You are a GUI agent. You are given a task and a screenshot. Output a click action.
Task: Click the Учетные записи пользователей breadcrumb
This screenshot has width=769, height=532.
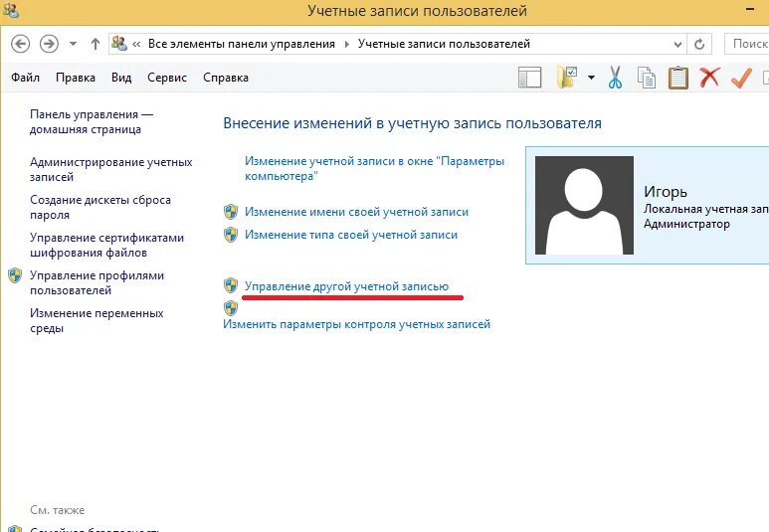click(444, 44)
